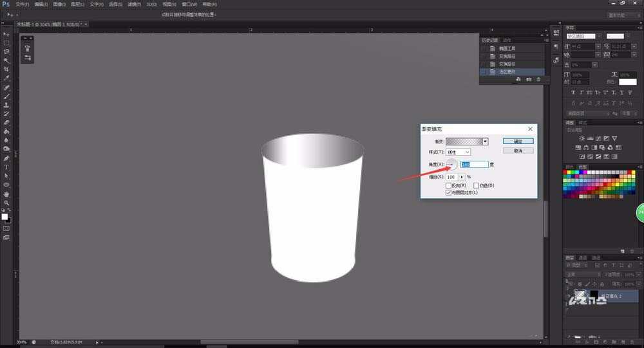Viewport: 644px width, 348px height.
Task: Select the Crop tool in toolbar
Action: coord(6,69)
